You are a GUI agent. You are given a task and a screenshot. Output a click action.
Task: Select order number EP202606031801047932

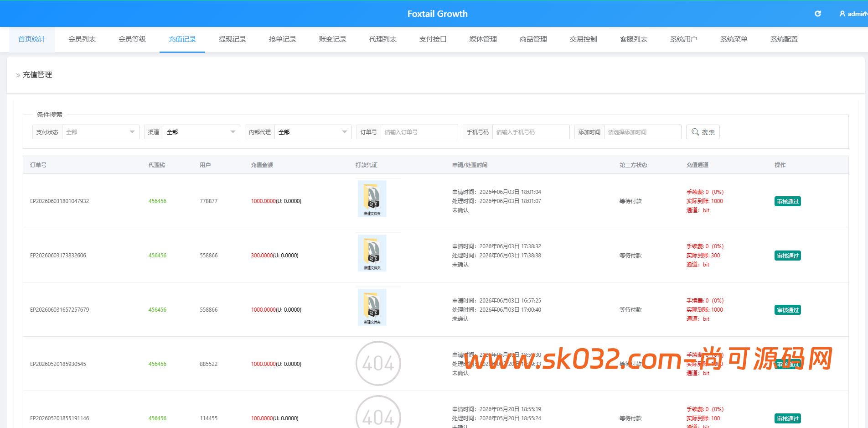pyautogui.click(x=60, y=201)
